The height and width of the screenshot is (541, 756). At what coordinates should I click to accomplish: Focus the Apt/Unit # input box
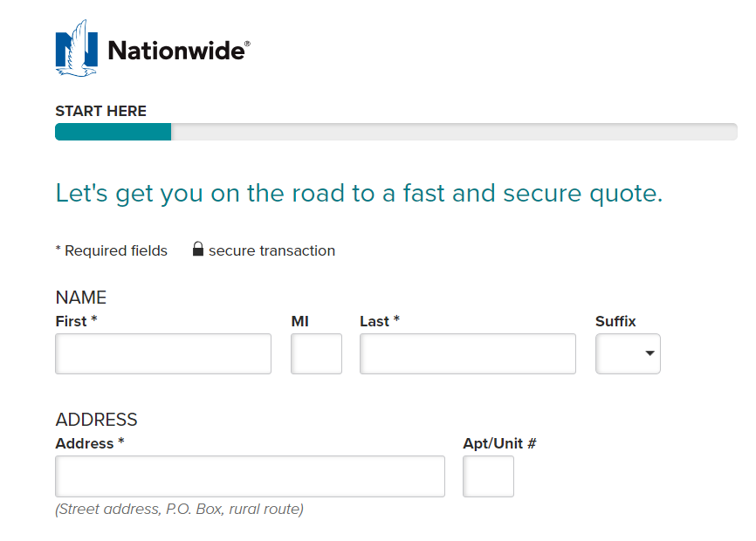[488, 476]
